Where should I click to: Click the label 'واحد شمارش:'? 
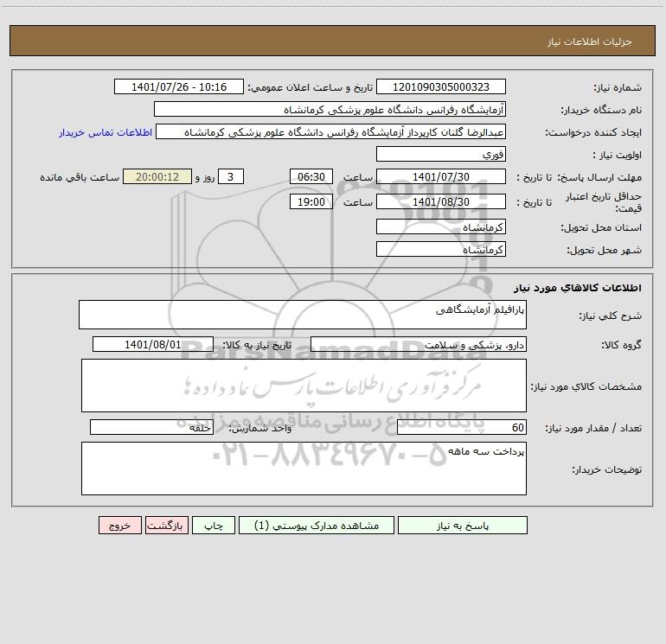pyautogui.click(x=260, y=429)
